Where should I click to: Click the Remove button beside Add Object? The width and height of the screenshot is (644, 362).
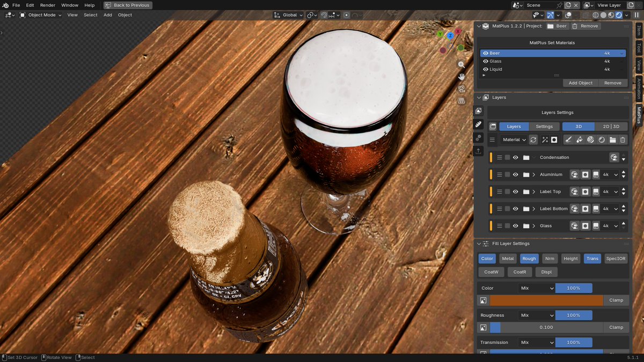613,83
